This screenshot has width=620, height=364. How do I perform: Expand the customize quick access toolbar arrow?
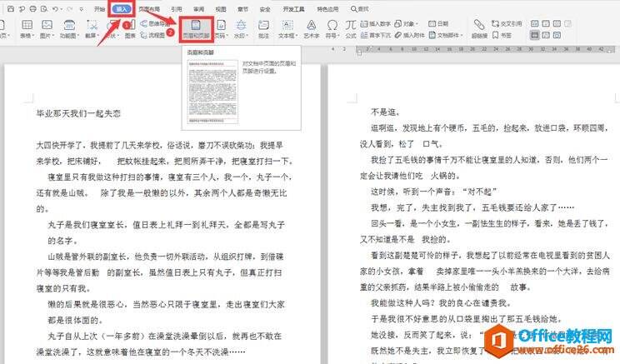pyautogui.click(x=82, y=8)
